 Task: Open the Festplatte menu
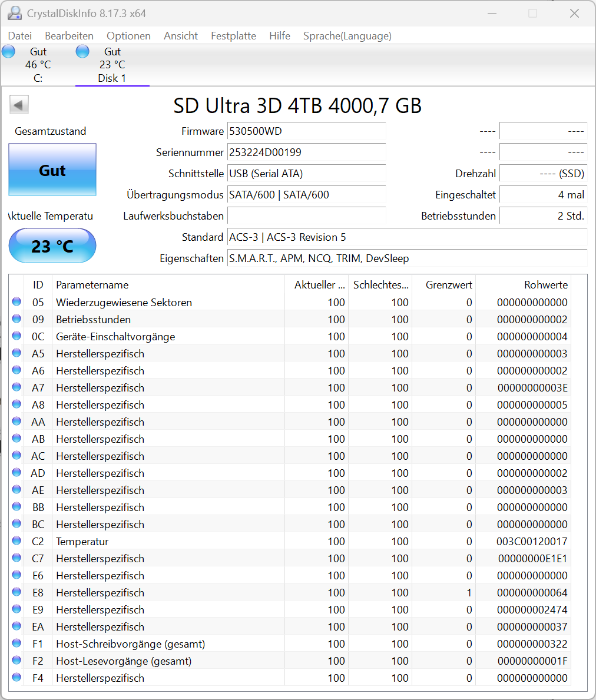tap(233, 36)
